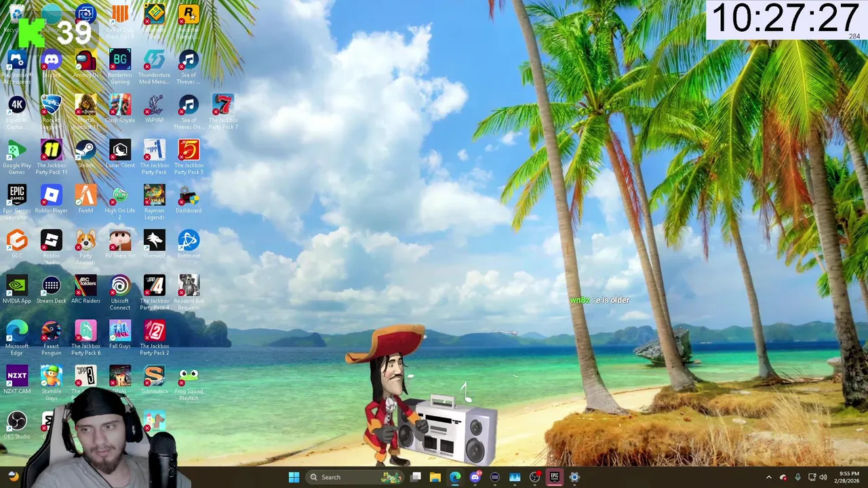Viewport: 868px width, 488px height.
Task: Open Epic Games Launcher in the taskbar
Action: click(554, 477)
